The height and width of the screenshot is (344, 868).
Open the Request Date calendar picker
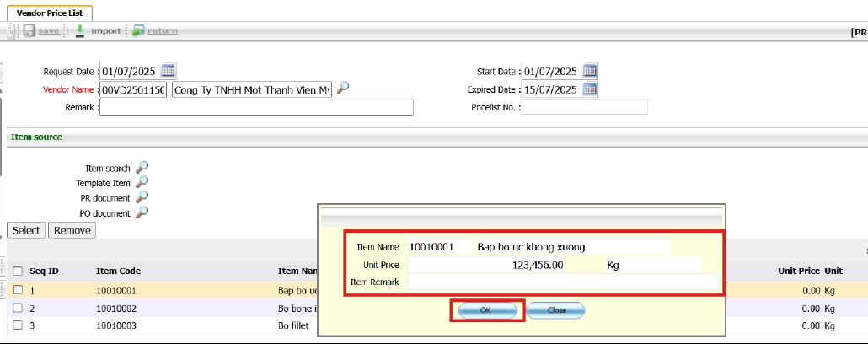coord(168,71)
